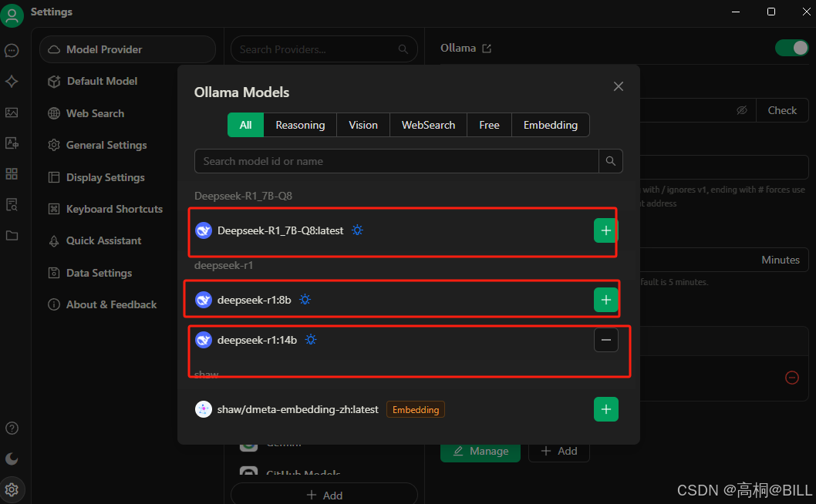This screenshot has height=504, width=816.
Task: Click the Minutes keep-alive field
Action: (724, 260)
